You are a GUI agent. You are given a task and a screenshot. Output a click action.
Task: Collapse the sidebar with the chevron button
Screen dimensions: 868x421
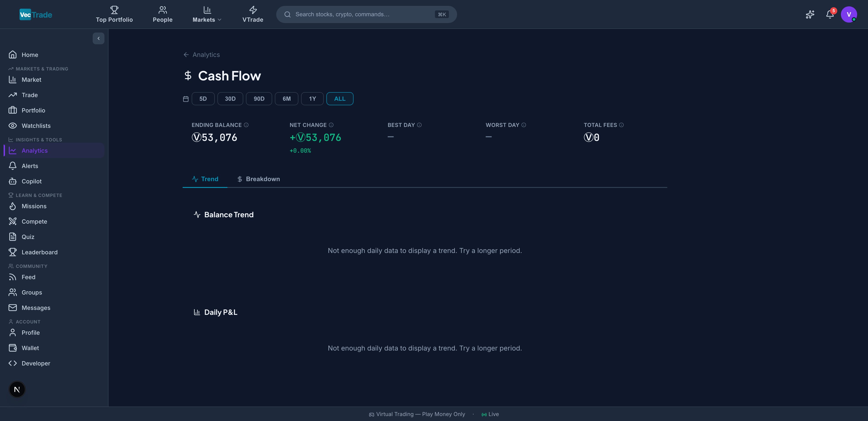(x=98, y=38)
